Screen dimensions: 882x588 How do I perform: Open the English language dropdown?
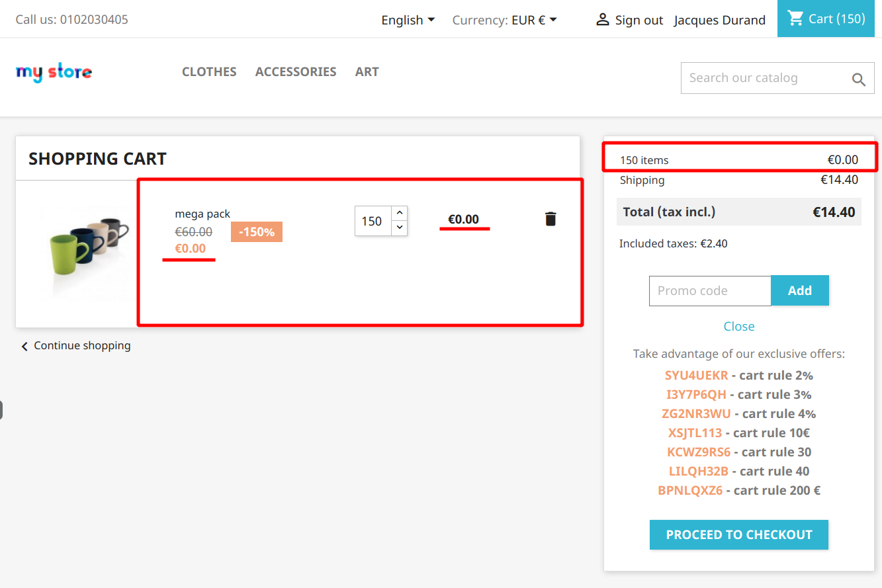point(408,20)
